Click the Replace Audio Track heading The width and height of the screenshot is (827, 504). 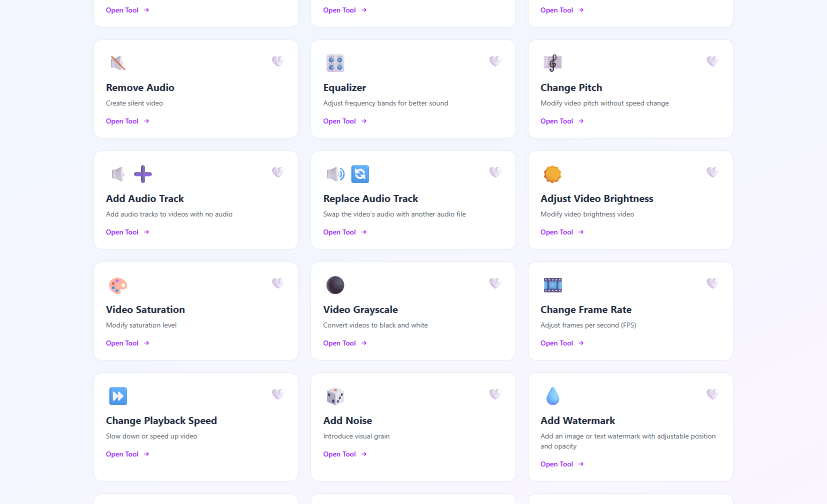pos(370,198)
